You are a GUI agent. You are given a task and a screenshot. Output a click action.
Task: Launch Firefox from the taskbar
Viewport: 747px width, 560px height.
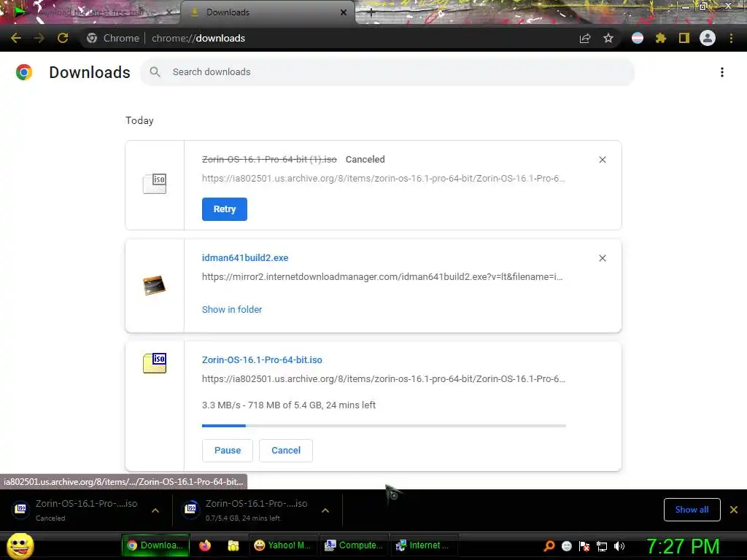coord(205,545)
